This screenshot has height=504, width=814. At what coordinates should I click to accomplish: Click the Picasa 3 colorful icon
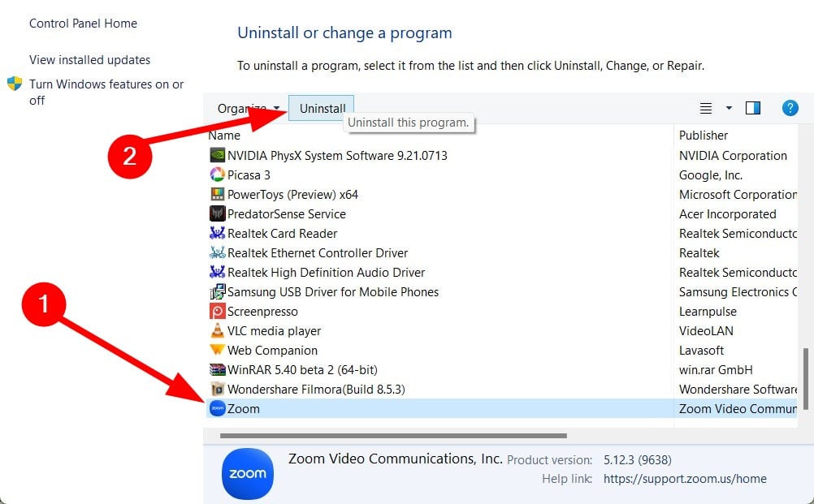[x=217, y=174]
